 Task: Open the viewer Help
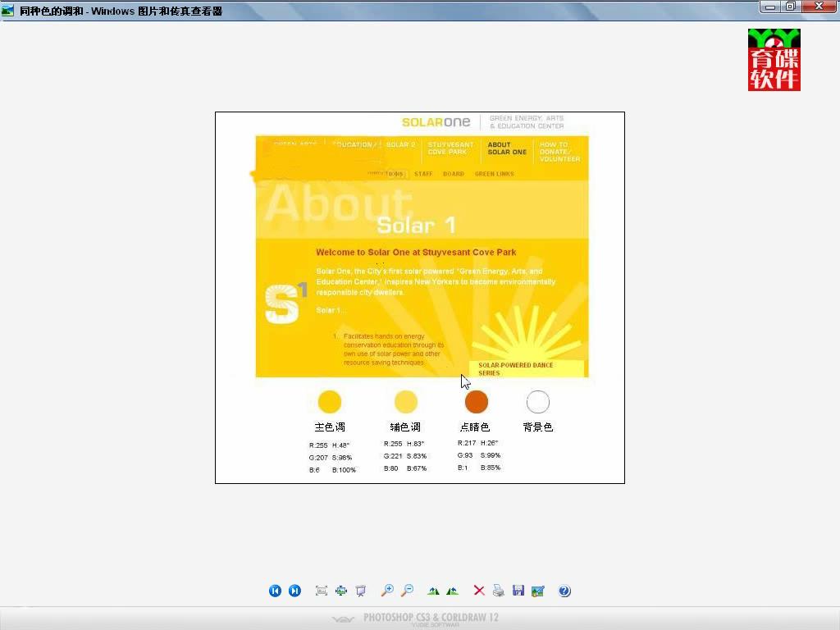point(564,591)
